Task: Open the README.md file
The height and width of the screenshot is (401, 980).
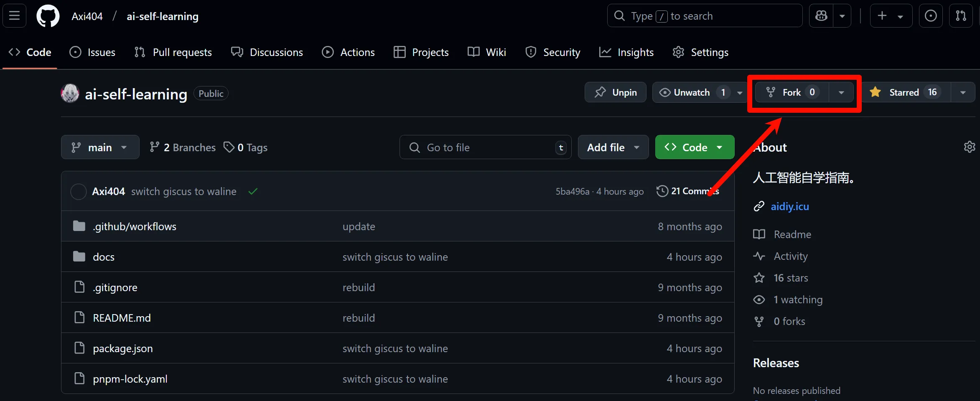Action: [x=122, y=318]
